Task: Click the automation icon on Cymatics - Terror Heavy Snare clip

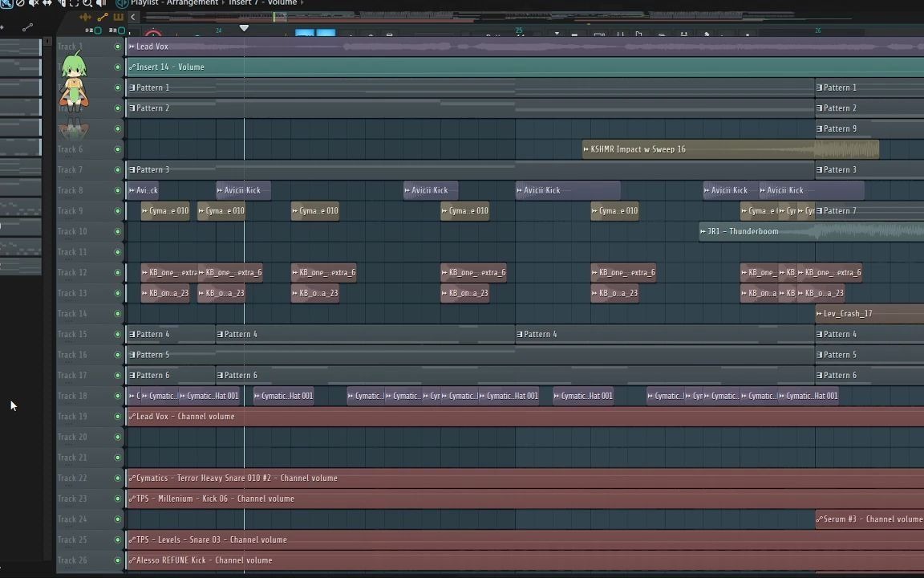Action: tap(132, 478)
